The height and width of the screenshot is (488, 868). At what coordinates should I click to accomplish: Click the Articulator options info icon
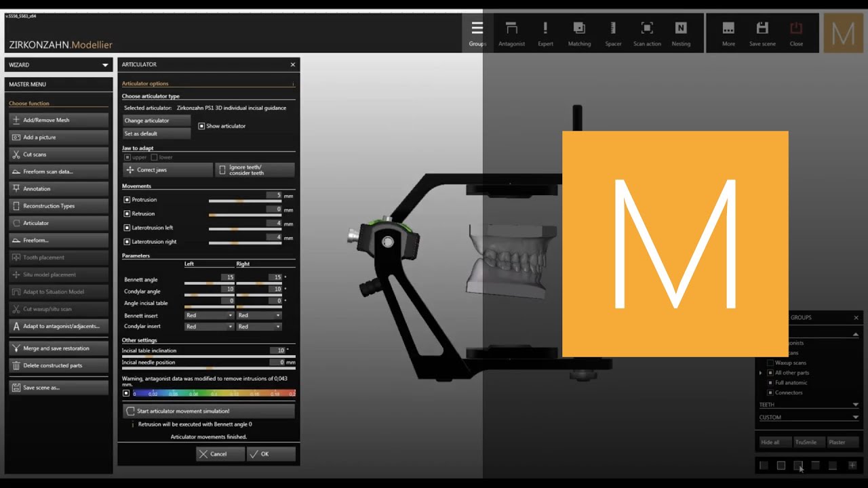pos(293,84)
